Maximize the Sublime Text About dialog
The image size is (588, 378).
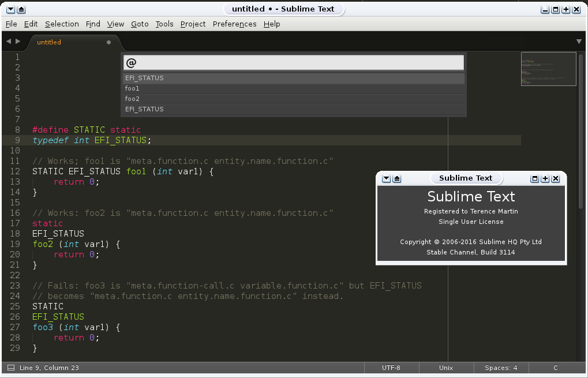pos(535,178)
